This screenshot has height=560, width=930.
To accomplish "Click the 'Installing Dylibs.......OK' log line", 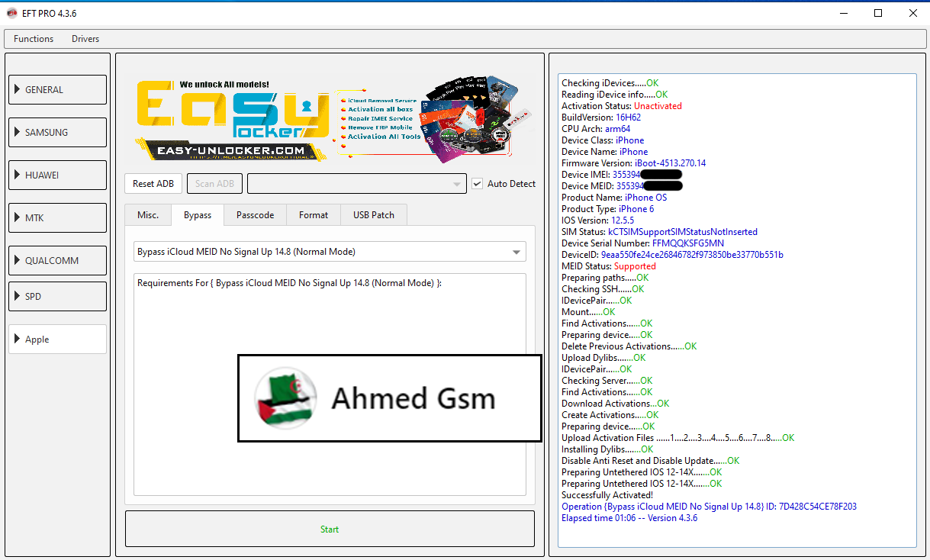I will click(x=607, y=449).
